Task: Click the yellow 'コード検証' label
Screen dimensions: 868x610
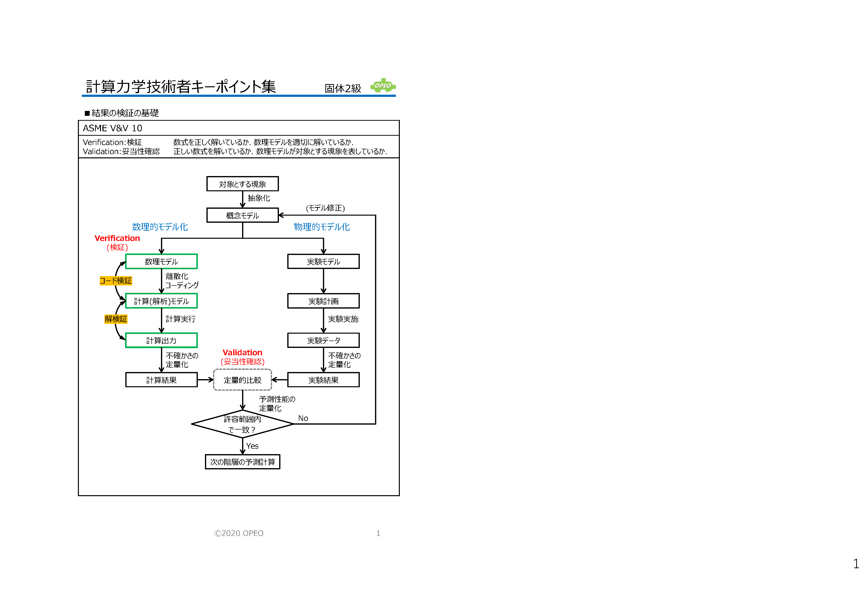Action: coord(116,281)
